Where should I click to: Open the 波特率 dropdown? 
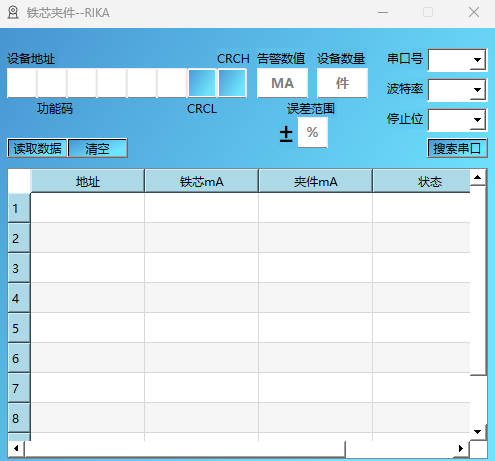click(458, 90)
